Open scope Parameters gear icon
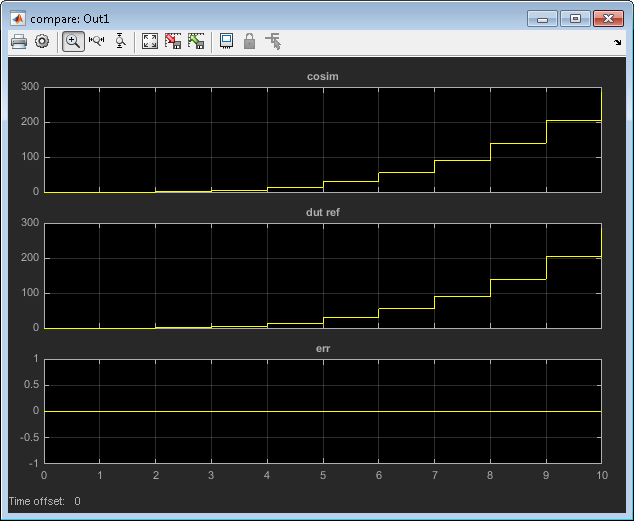 pyautogui.click(x=42, y=41)
